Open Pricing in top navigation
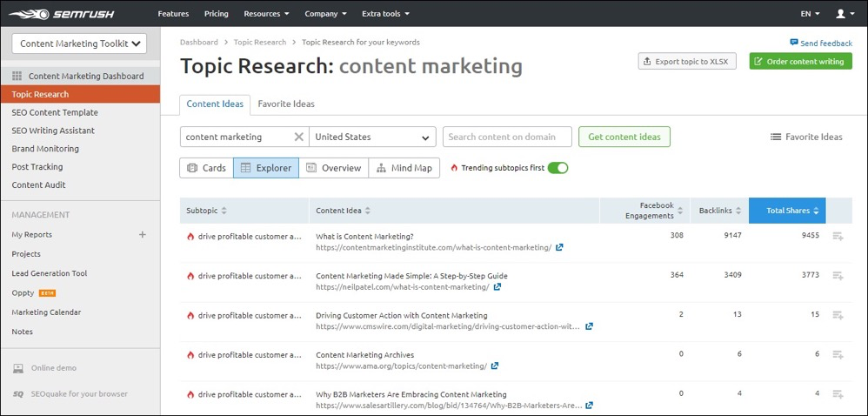The height and width of the screenshot is (416, 868). point(216,13)
